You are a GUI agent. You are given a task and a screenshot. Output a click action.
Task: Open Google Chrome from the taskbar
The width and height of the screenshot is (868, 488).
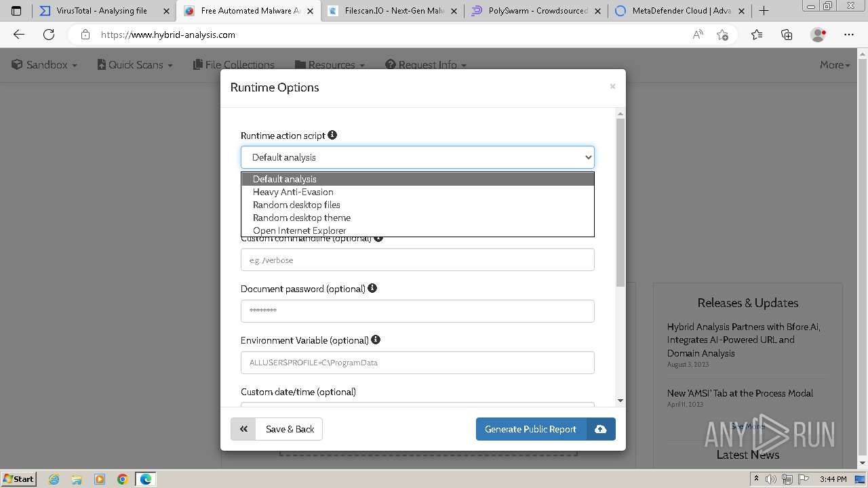(123, 479)
